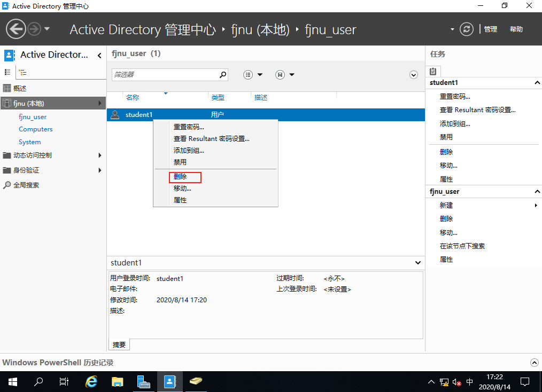Viewport: 542px width, 392px height.
Task: Click the forward navigation arrow
Action: [34, 29]
